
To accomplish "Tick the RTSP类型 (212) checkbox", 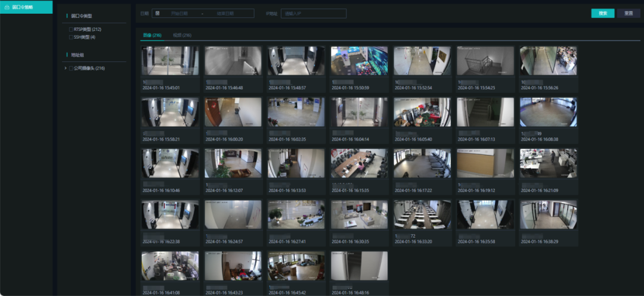I will (72, 29).
